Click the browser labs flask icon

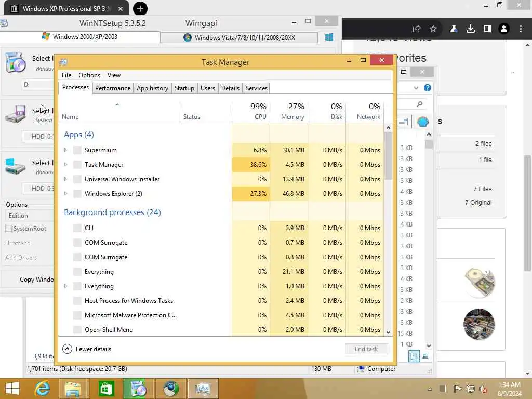[x=454, y=29]
